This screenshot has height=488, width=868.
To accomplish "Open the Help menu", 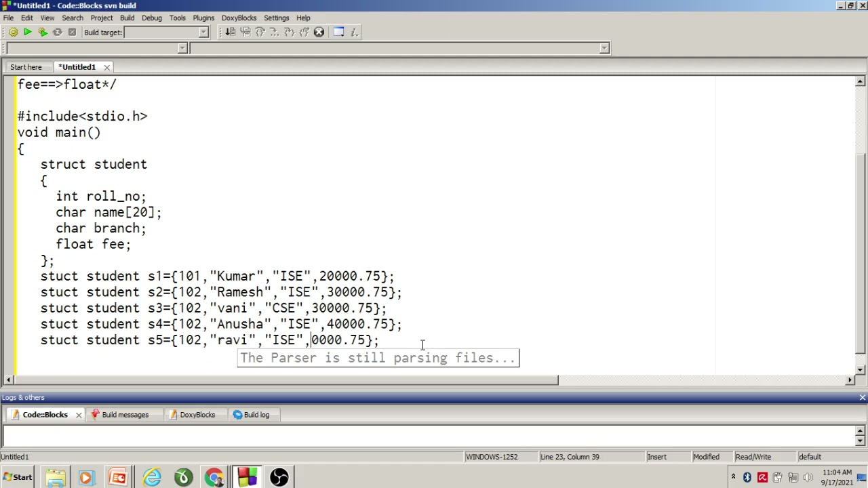I will [x=303, y=18].
